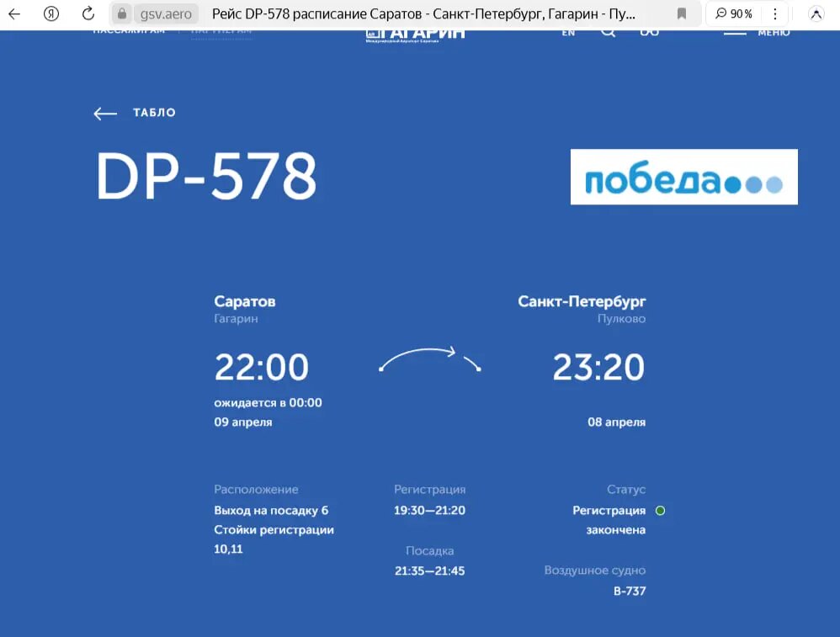This screenshot has height=637, width=840.
Task: Click the gsv.aero domain in address bar
Action: click(166, 14)
